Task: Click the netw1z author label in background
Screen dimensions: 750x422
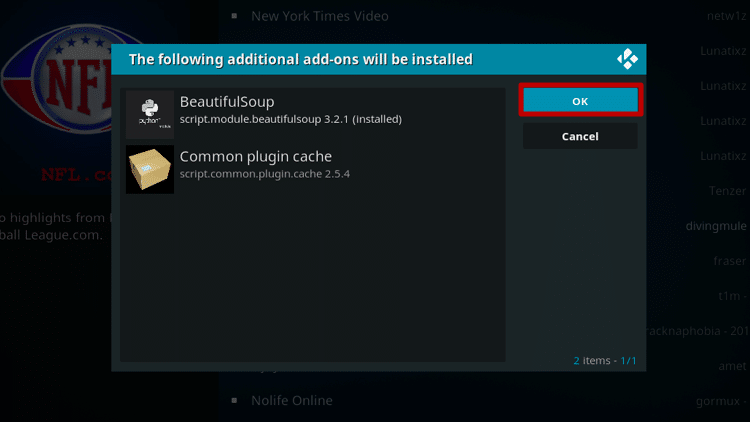Action: tap(726, 16)
